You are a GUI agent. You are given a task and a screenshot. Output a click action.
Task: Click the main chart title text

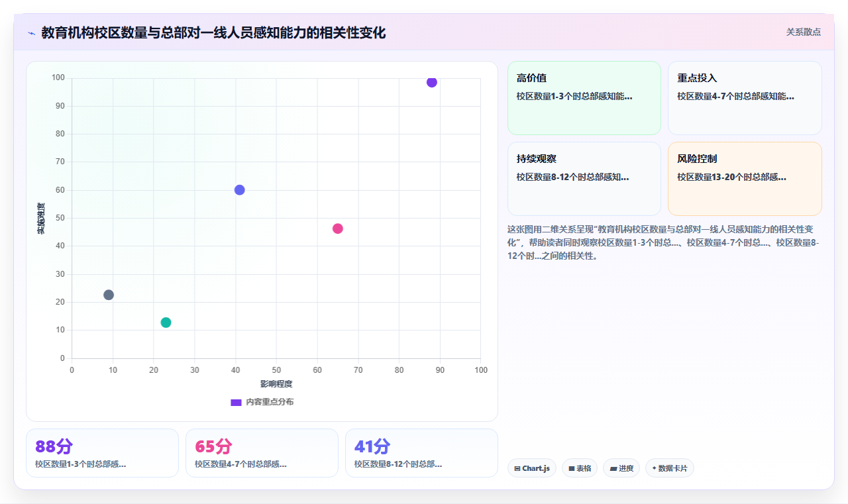(x=213, y=32)
